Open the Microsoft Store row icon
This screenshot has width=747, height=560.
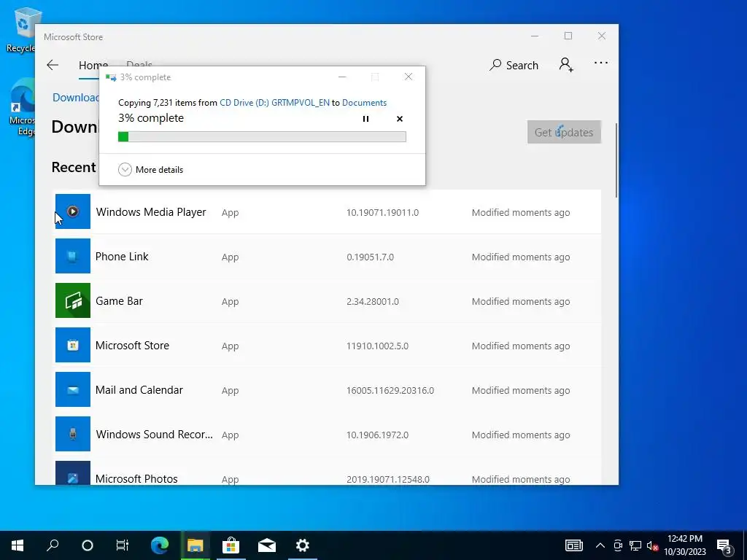coord(73,345)
